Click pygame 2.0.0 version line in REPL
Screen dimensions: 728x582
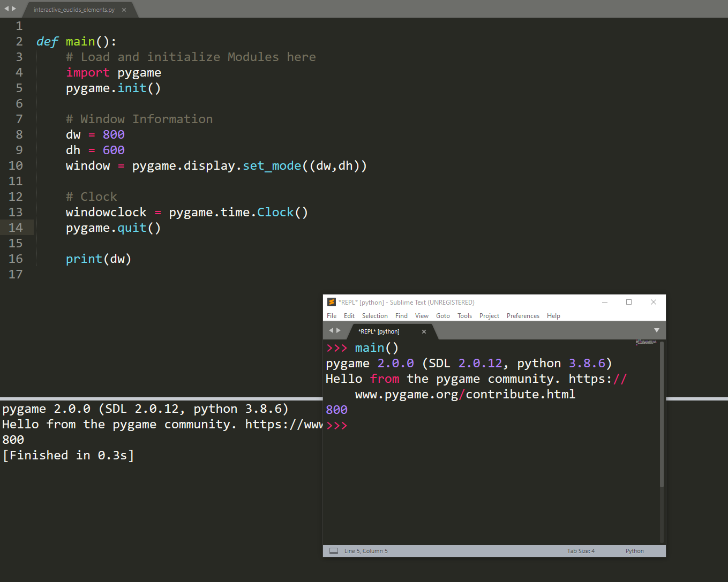coord(469,364)
